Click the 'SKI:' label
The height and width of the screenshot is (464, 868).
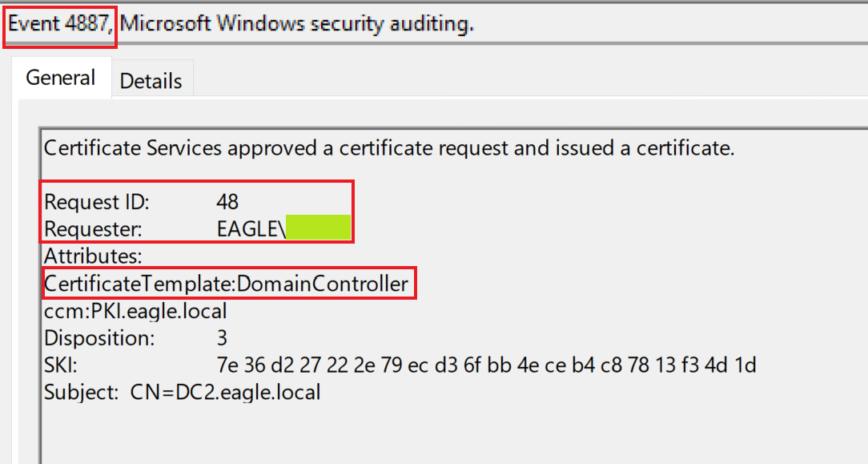click(x=61, y=365)
